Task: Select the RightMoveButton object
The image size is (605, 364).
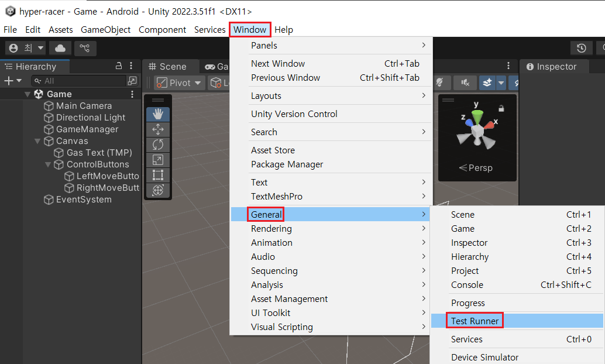Action: (108, 188)
